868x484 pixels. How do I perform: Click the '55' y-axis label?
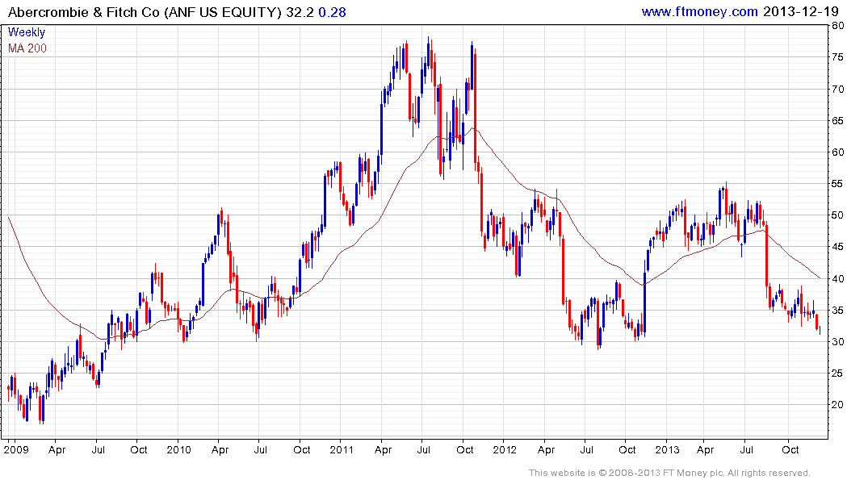[x=837, y=184]
